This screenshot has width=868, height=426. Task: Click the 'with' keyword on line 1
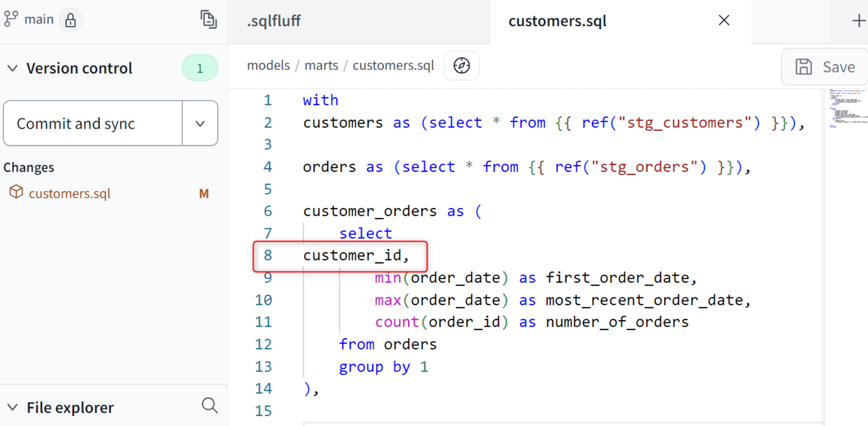tap(320, 100)
